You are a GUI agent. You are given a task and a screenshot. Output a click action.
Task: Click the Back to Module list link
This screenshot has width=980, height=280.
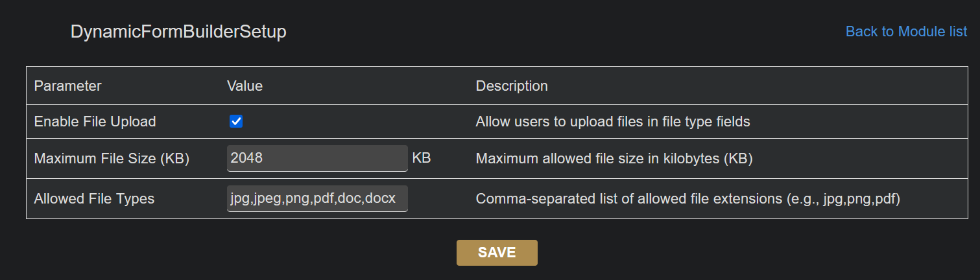pyautogui.click(x=906, y=32)
